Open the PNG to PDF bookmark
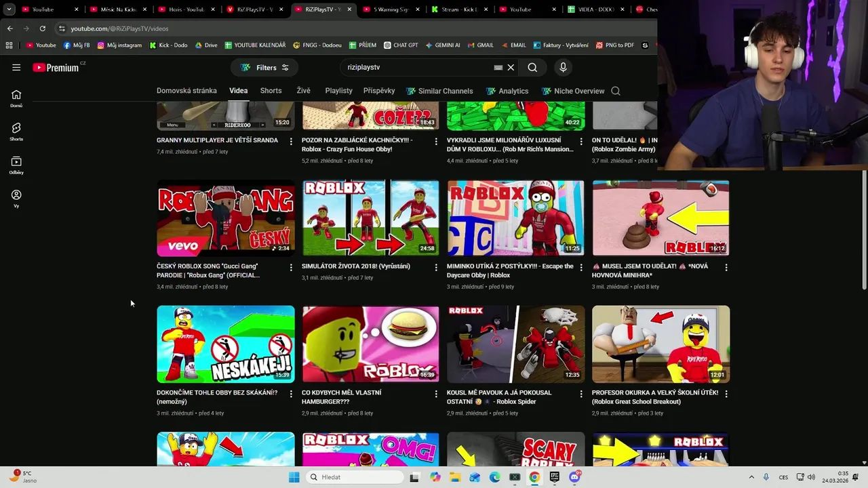This screenshot has height=488, width=868. (614, 45)
